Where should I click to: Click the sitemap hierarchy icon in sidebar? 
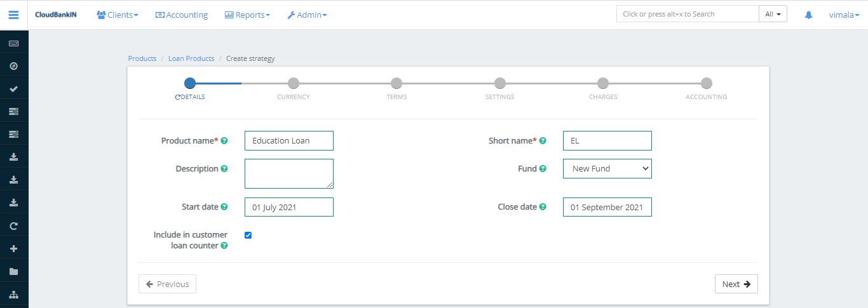pyautogui.click(x=13, y=295)
